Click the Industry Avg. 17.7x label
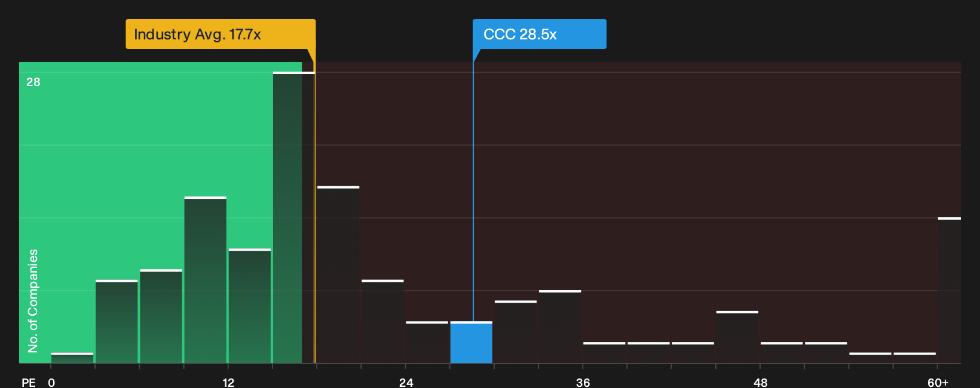The width and height of the screenshot is (980, 388). [220, 34]
